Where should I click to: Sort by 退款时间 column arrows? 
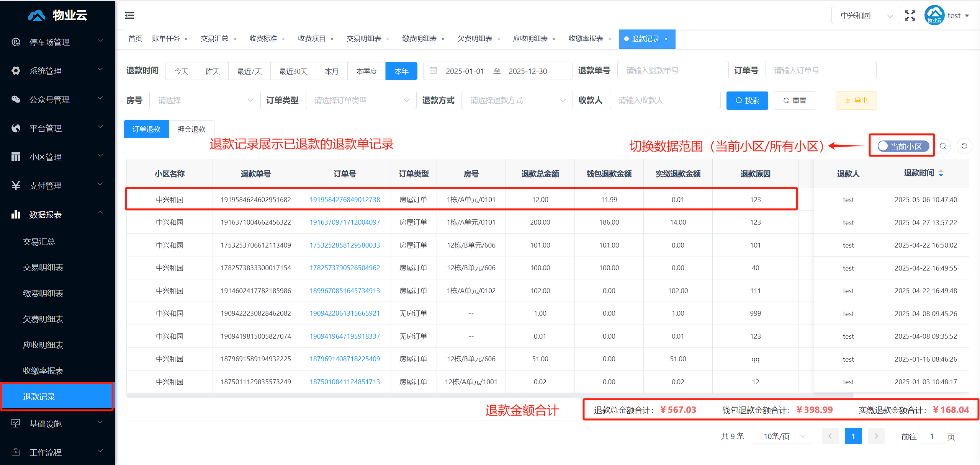941,173
